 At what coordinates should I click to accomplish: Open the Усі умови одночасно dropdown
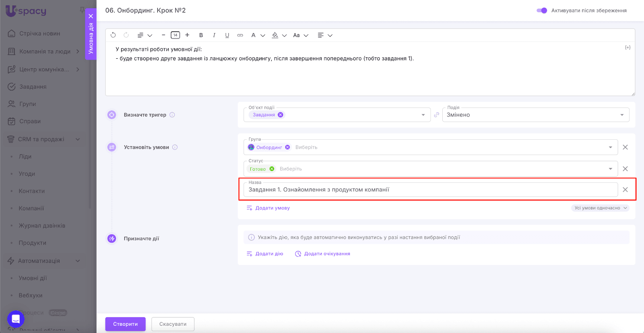600,208
